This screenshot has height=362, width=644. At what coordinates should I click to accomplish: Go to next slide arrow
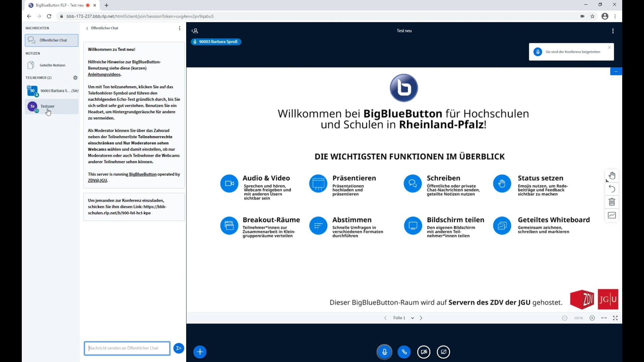421,318
